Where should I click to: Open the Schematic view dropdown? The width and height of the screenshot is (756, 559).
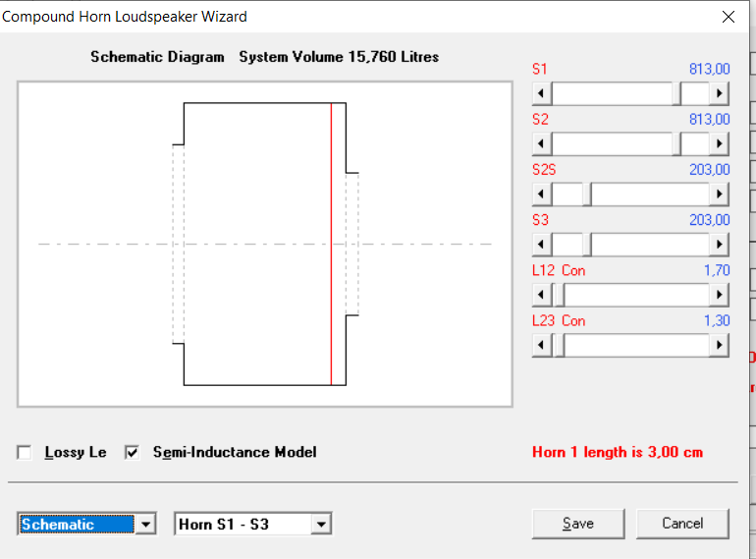pos(145,524)
